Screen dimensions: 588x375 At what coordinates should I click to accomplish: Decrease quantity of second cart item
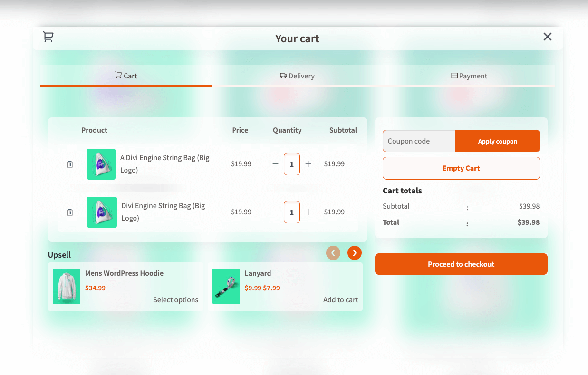(275, 212)
